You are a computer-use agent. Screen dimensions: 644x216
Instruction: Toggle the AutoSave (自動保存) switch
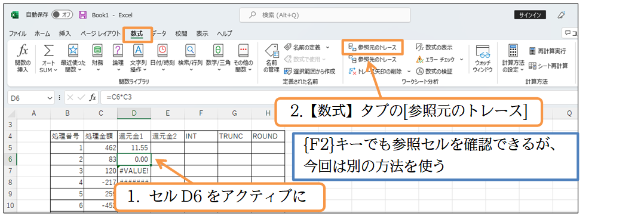pyautogui.click(x=62, y=15)
